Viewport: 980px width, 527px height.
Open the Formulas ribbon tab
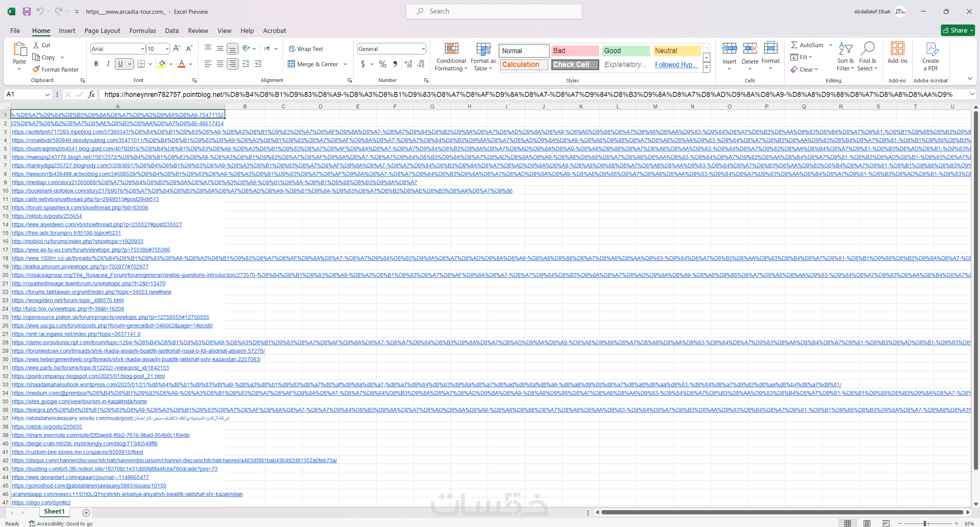143,31
